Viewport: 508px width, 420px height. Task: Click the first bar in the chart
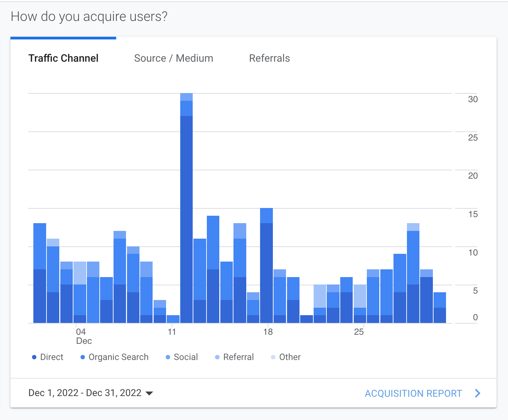point(40,273)
